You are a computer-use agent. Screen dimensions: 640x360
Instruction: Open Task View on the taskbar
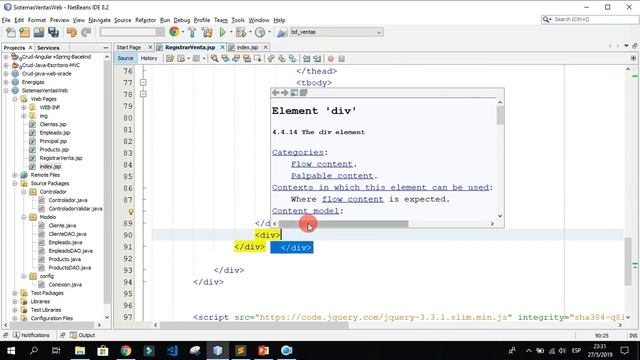pyautogui.click(x=56, y=351)
